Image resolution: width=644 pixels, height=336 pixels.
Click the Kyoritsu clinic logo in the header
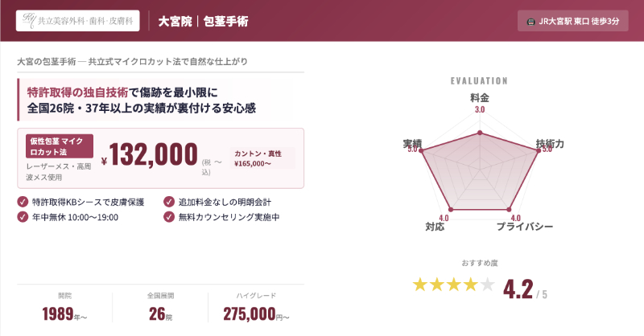pos(77,21)
